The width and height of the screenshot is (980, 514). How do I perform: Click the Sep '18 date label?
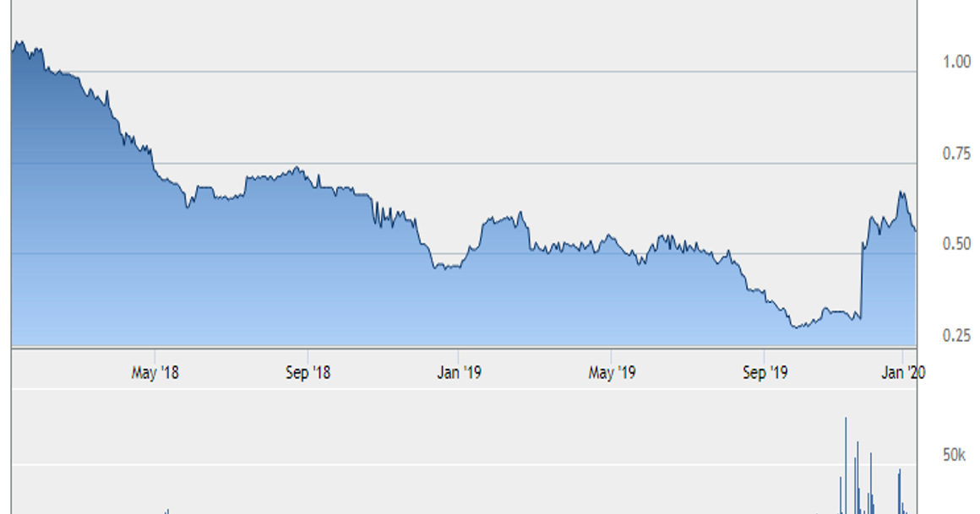point(308,373)
